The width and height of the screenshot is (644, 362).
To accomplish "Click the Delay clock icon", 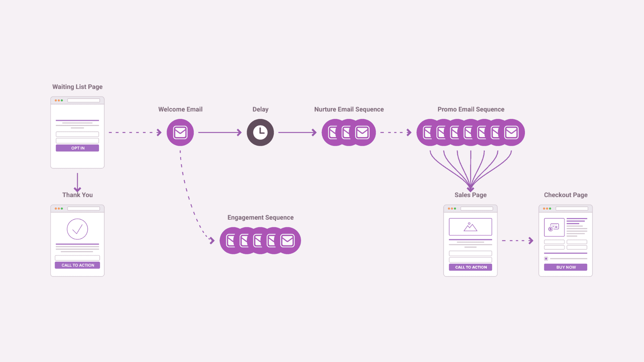I will [260, 132].
